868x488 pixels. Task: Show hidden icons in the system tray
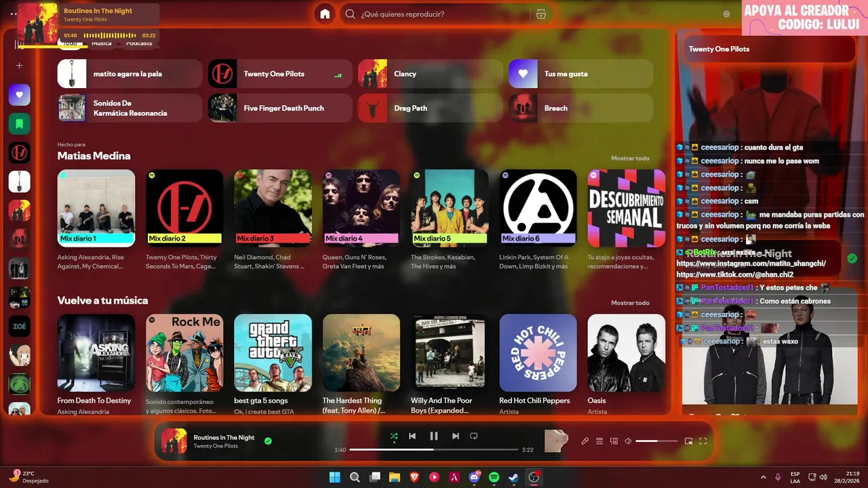[x=763, y=477]
